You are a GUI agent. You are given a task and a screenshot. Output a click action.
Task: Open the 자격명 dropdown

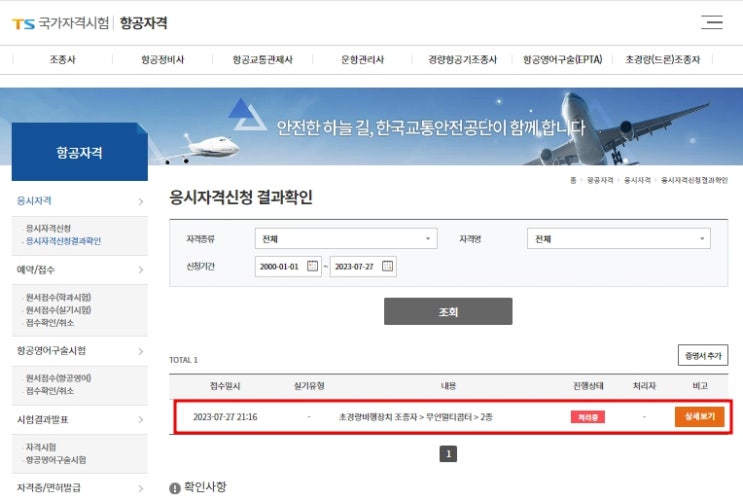coord(618,238)
